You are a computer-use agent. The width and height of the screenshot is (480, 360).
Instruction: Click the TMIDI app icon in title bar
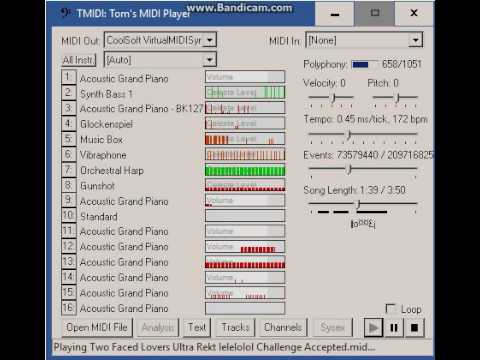65,13
